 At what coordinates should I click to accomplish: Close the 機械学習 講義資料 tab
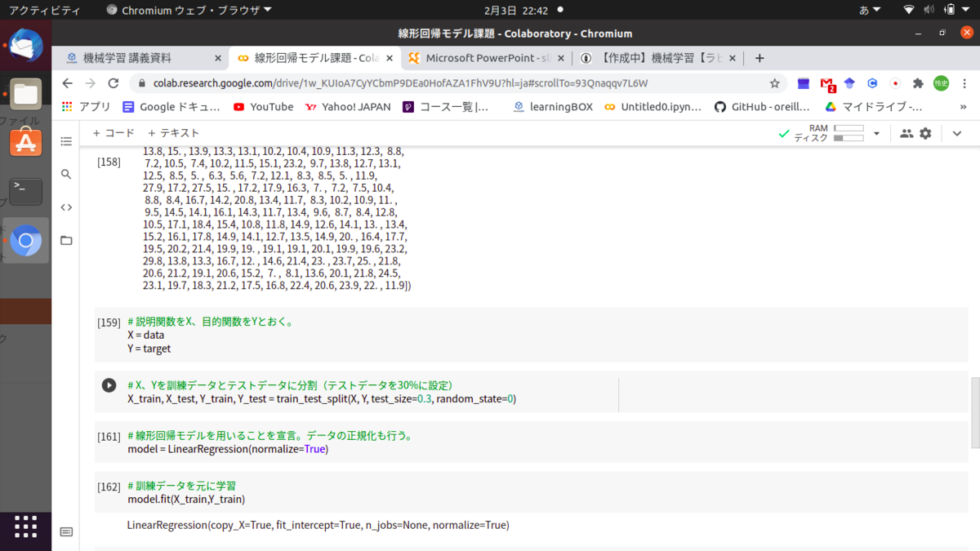(218, 58)
